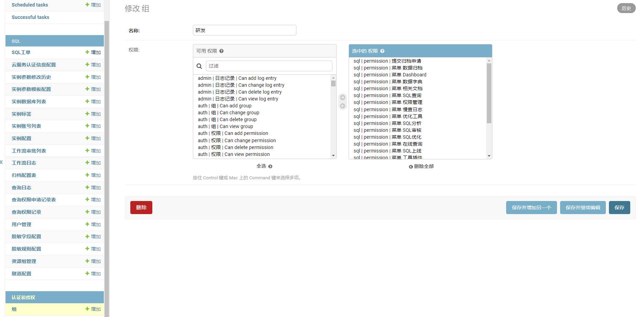Viewport: 644px width, 317px height.
Task: Click the help icon beside 选中的 权限
Action: (382, 51)
